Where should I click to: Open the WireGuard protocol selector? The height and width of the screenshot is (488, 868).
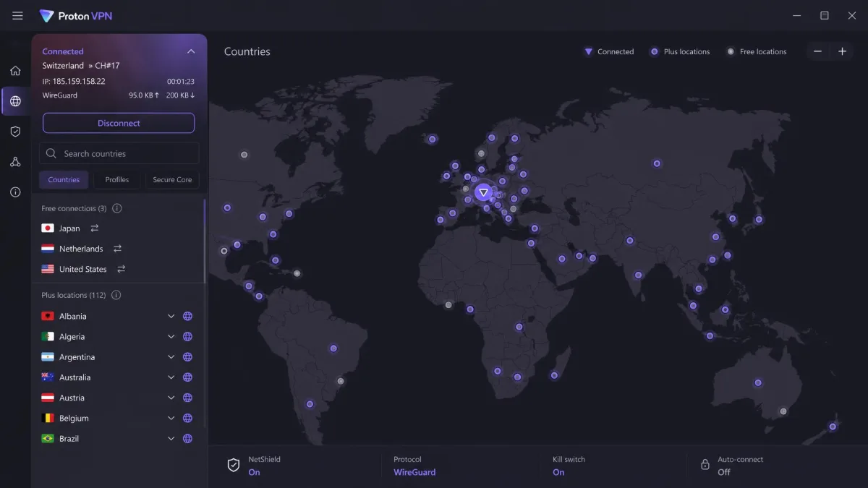point(414,472)
